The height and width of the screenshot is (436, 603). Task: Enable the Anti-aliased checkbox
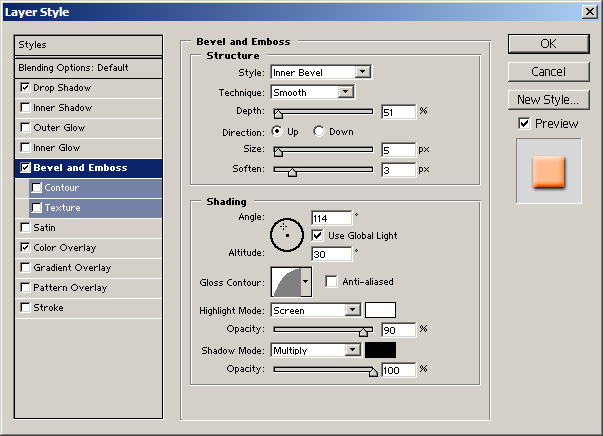[331, 281]
